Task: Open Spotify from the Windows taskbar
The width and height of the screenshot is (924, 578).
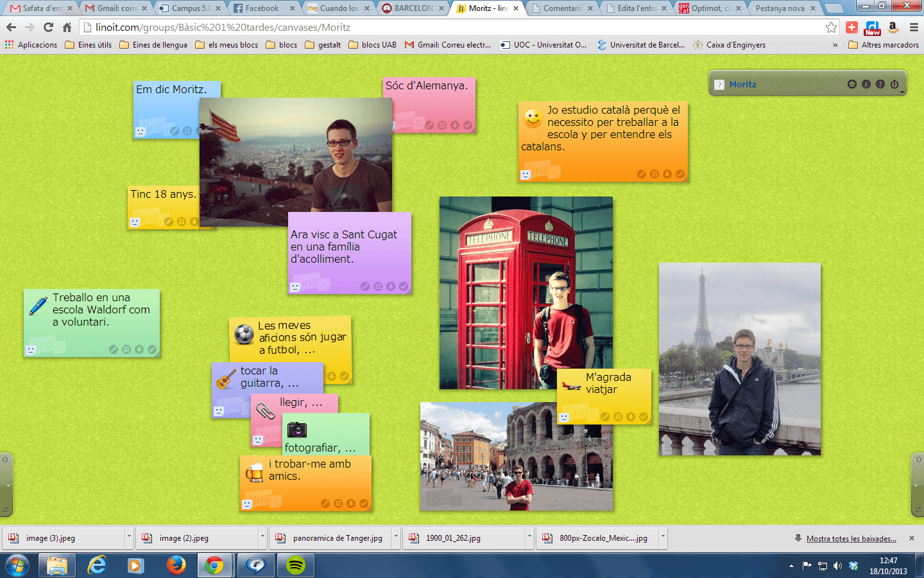Action: coord(295,565)
